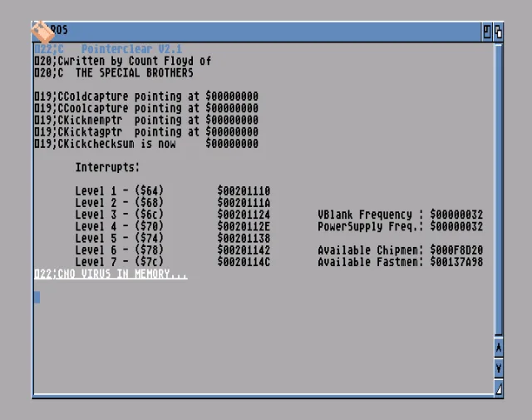Click the address value $00201110

244,190
